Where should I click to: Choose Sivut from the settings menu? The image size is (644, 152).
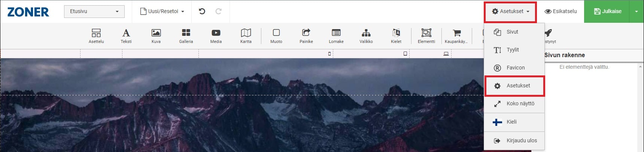(x=512, y=32)
